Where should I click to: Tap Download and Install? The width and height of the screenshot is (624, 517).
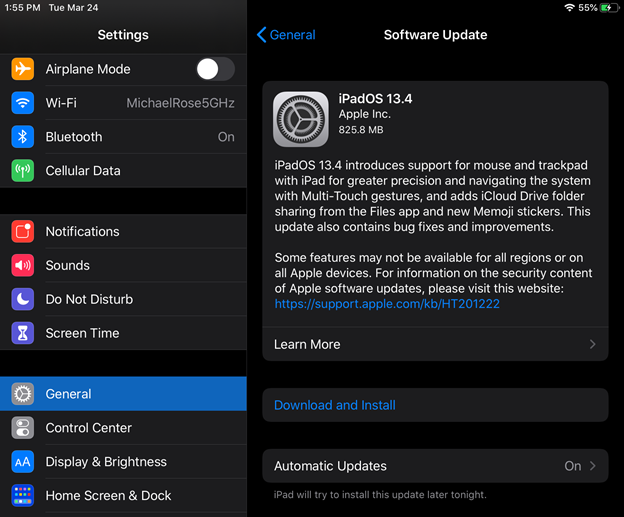pos(435,405)
